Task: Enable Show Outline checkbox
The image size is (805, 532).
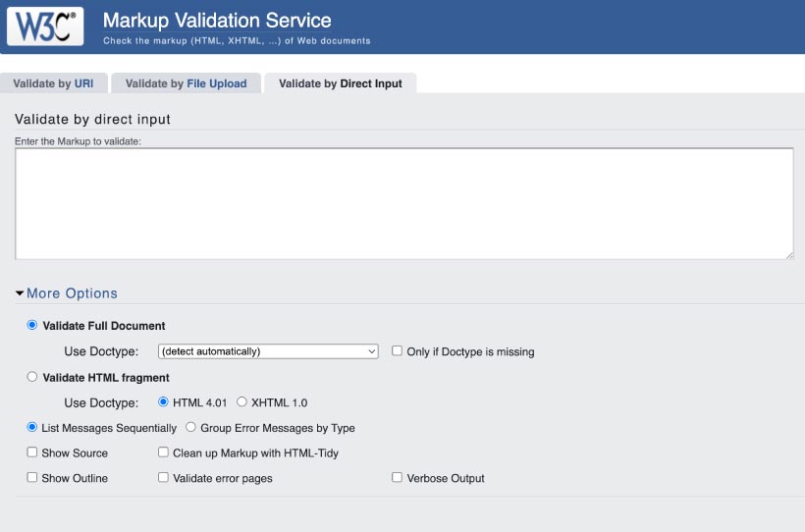Action: [x=31, y=477]
